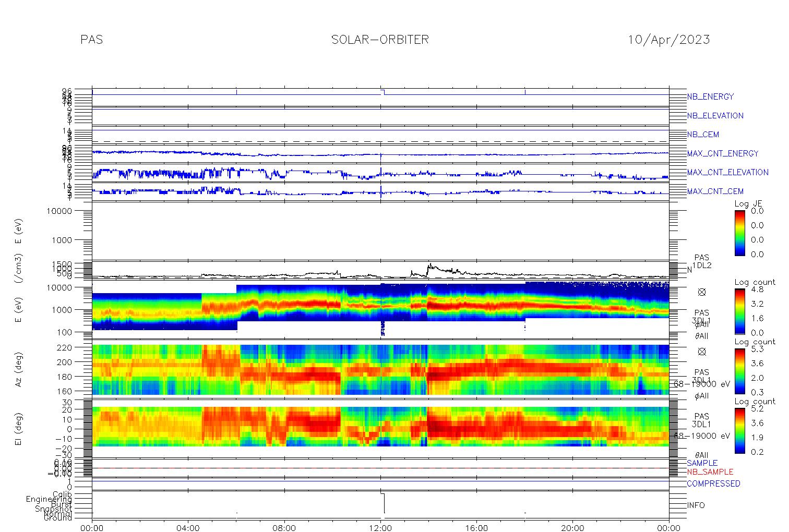This screenshot has height=532, width=789.
Task: Click the Calib mode axis label
Action: pos(62,494)
